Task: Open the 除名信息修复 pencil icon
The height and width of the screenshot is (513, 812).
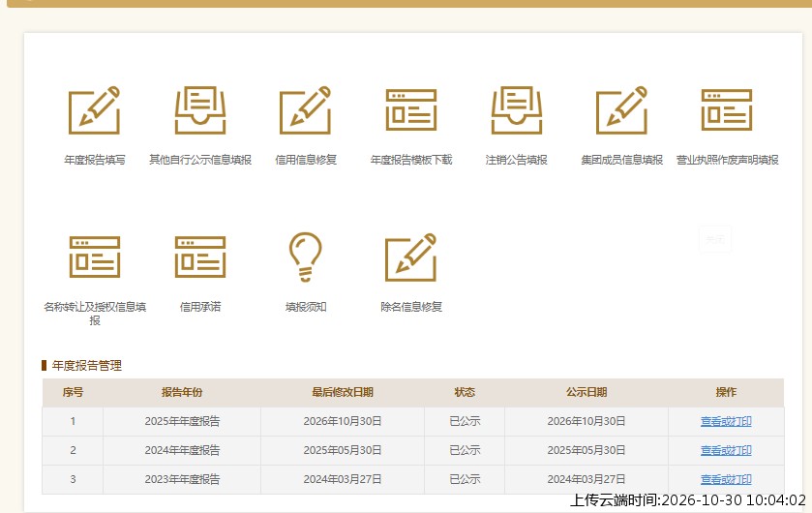Action: pyautogui.click(x=411, y=256)
